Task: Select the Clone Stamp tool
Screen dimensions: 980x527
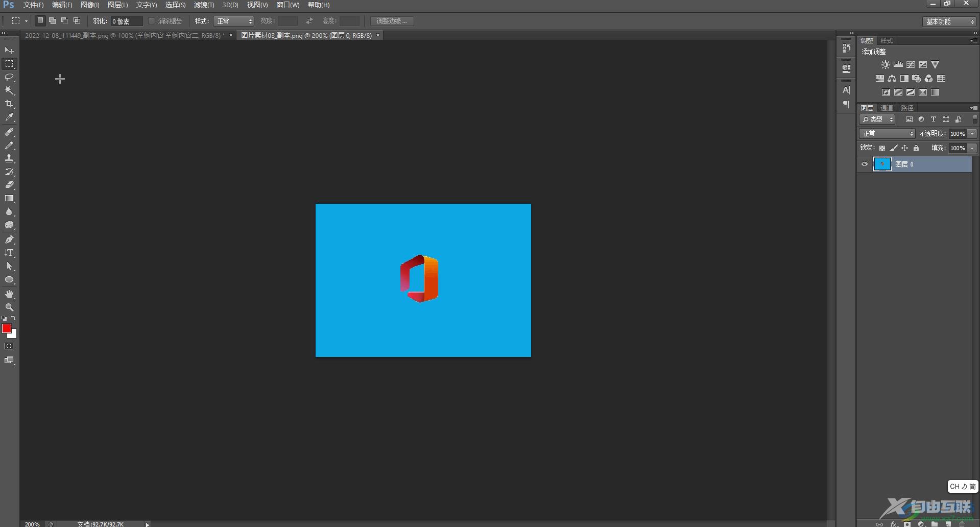Action: point(9,159)
